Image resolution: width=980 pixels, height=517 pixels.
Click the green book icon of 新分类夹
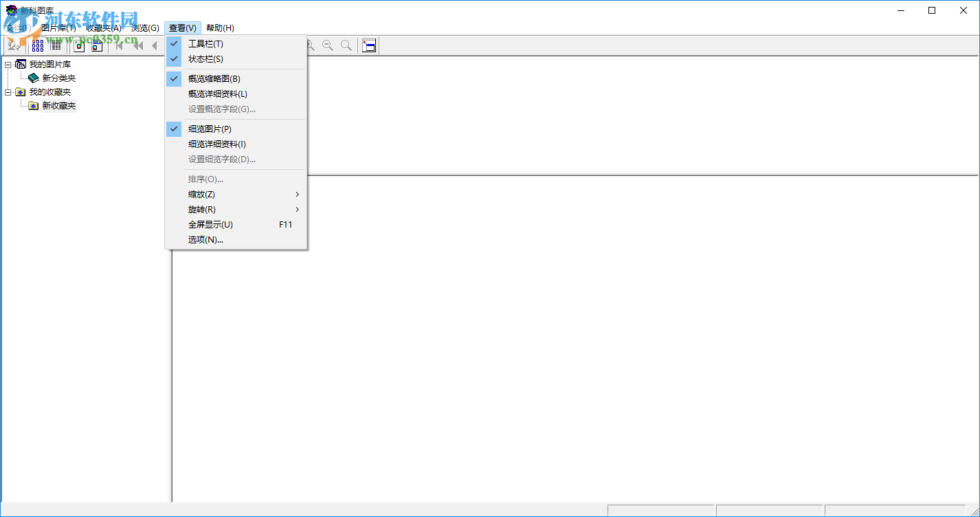34,78
